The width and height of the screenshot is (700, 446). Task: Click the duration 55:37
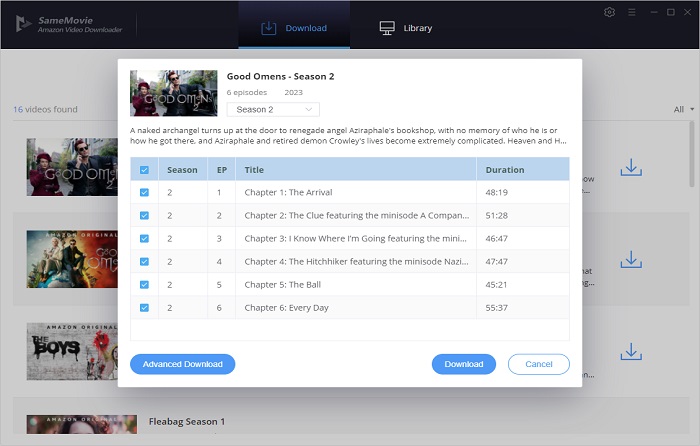pyautogui.click(x=496, y=308)
